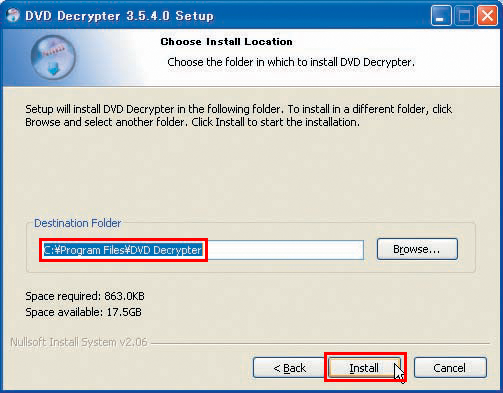
Task: Cancel the DVD Decrypter setup
Action: point(450,368)
